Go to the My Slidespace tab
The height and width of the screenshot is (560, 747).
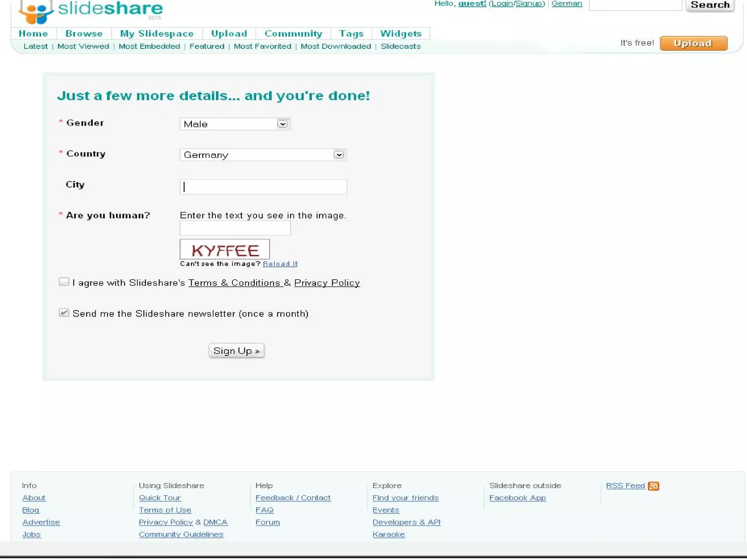(157, 34)
